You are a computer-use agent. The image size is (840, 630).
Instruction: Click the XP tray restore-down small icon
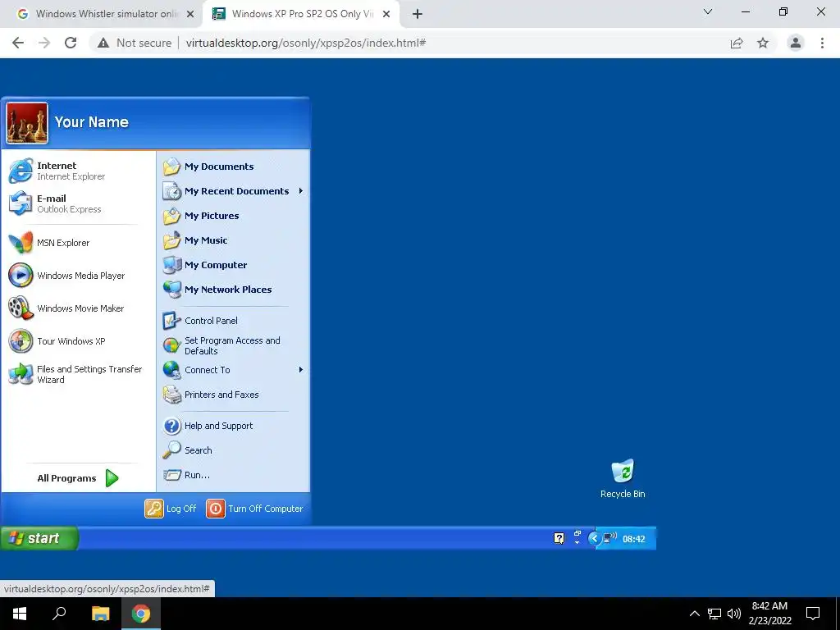pyautogui.click(x=577, y=533)
